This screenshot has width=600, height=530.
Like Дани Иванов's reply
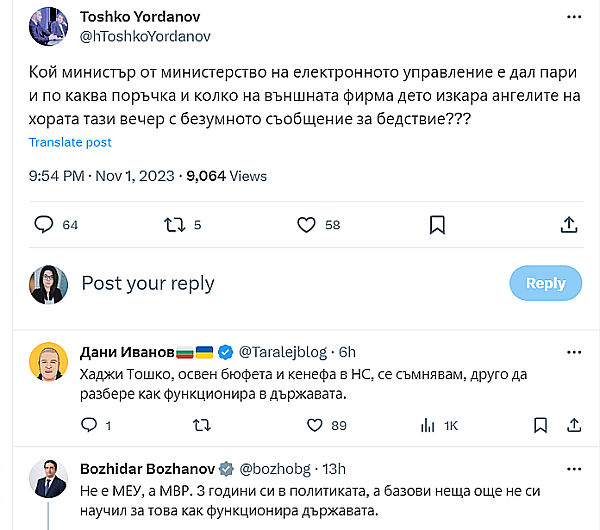(x=316, y=426)
